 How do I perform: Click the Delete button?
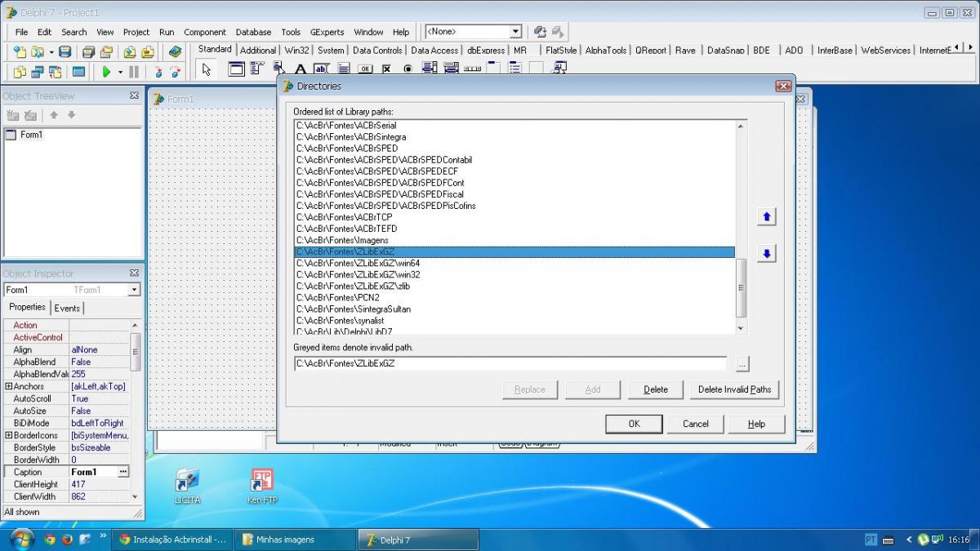click(656, 389)
